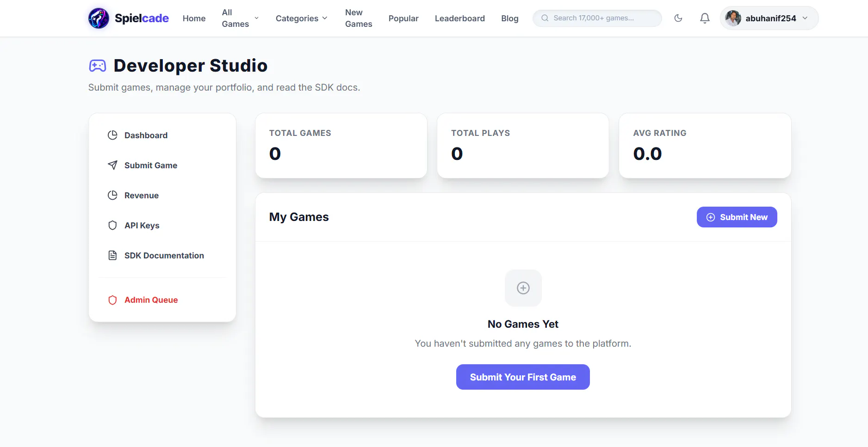
Task: Select API Keys in sidebar
Action: coord(162,225)
